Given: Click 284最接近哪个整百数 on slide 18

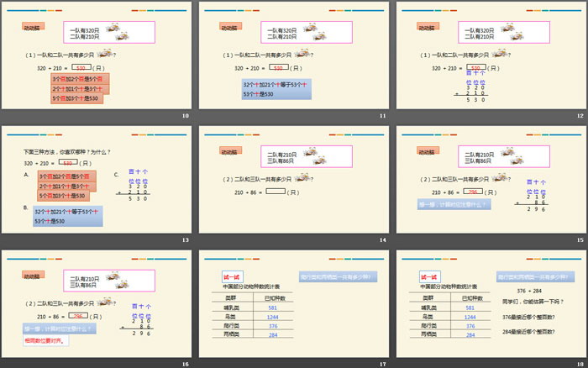Looking at the screenshot, I should coord(528,332).
